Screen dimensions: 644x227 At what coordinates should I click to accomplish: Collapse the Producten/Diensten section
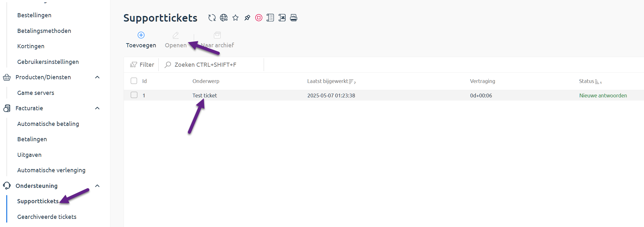click(x=97, y=77)
